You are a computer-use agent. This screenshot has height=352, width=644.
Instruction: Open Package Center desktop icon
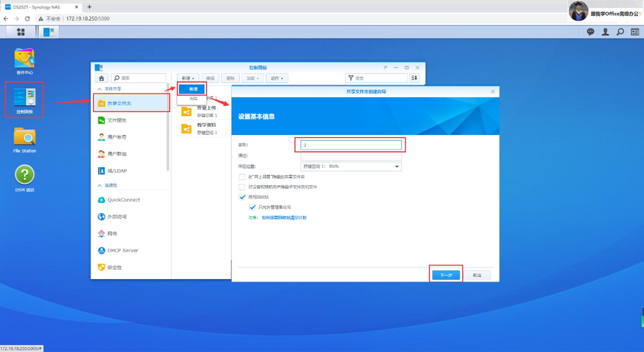coord(25,61)
